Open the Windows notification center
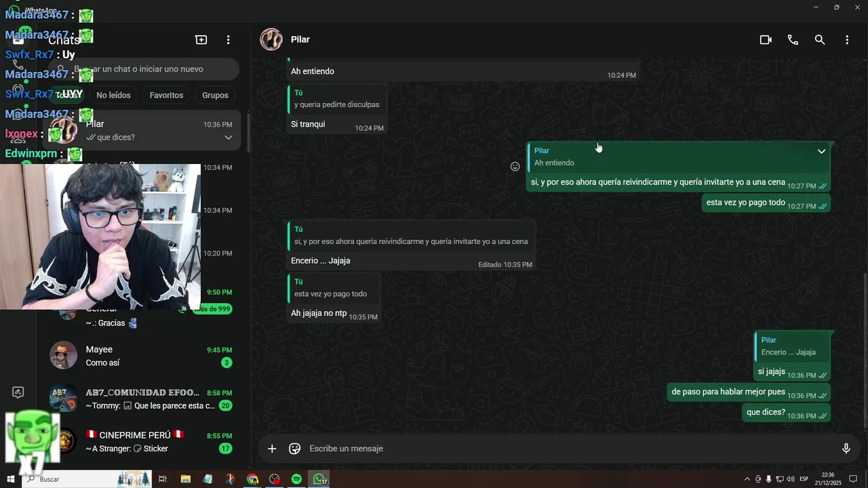 click(x=853, y=479)
